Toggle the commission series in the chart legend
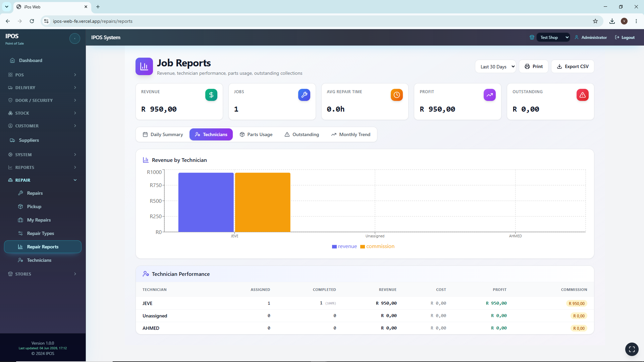 [377, 246]
